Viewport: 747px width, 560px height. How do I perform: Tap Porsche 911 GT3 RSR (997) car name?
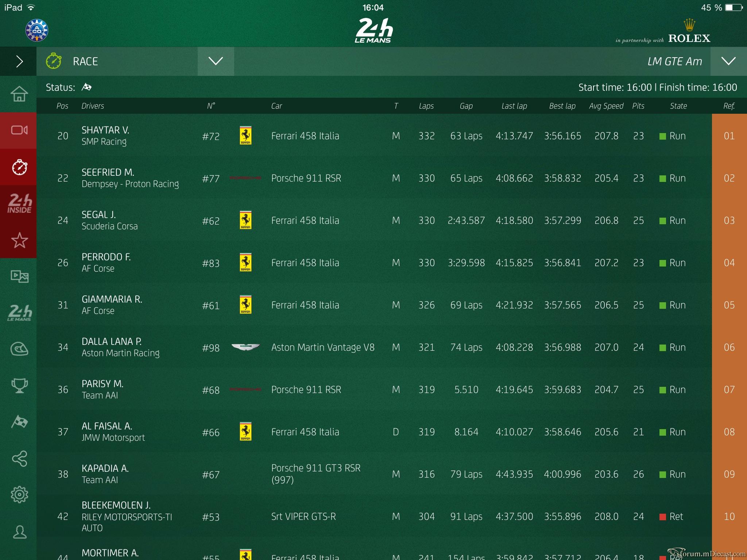316,474
